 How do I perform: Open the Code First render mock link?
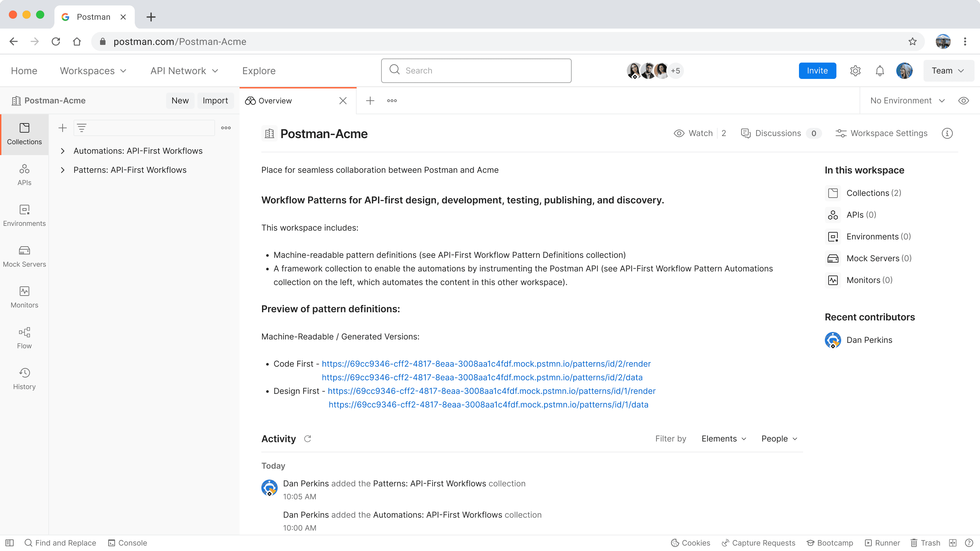tap(486, 364)
